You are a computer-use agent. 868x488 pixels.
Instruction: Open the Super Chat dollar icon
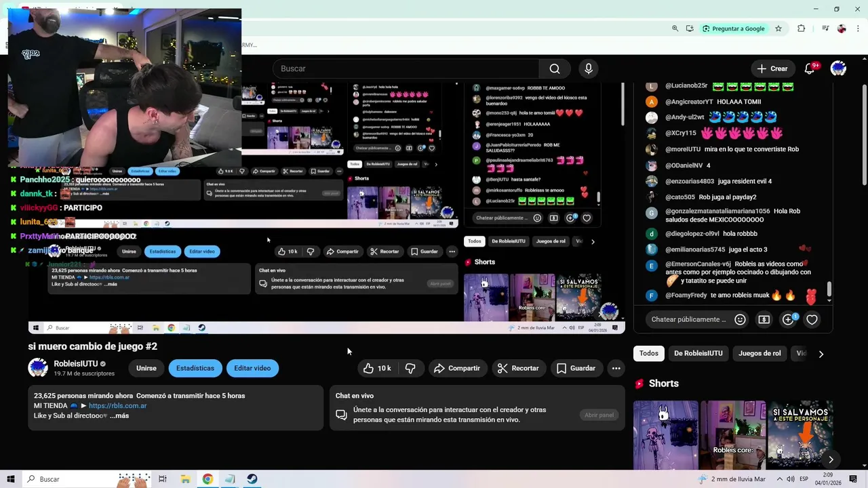764,319
